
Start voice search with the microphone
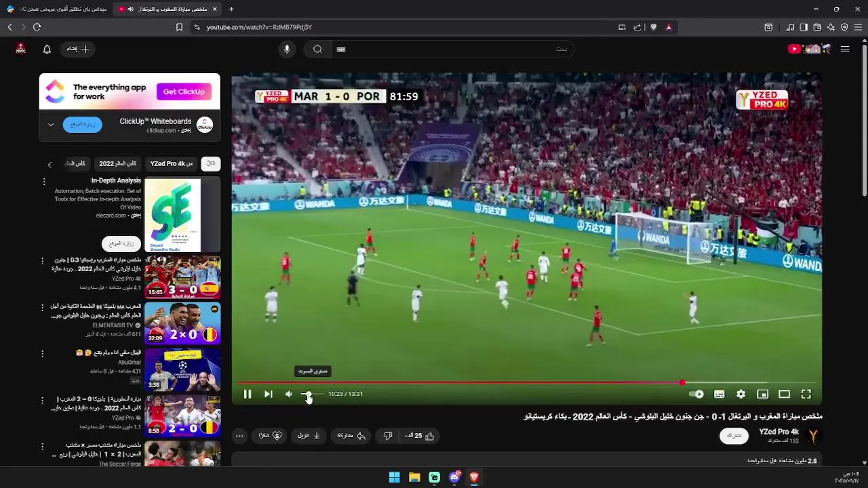[x=287, y=49]
